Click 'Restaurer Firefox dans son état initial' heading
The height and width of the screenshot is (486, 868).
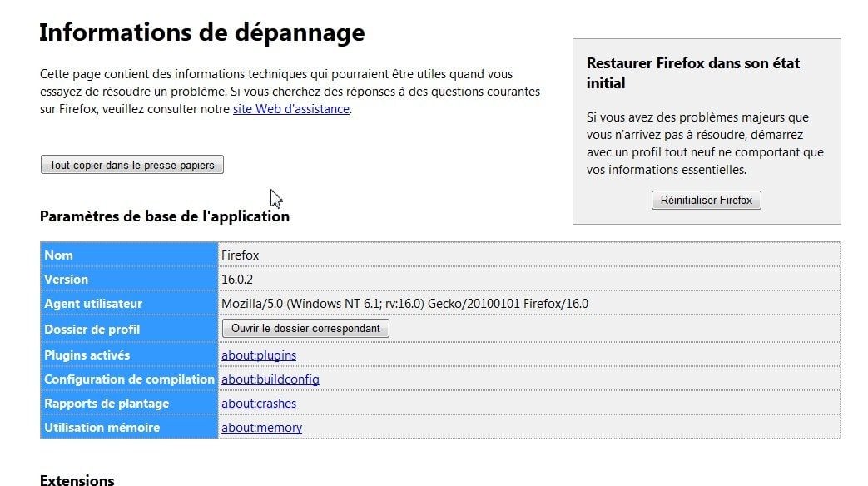pos(693,72)
